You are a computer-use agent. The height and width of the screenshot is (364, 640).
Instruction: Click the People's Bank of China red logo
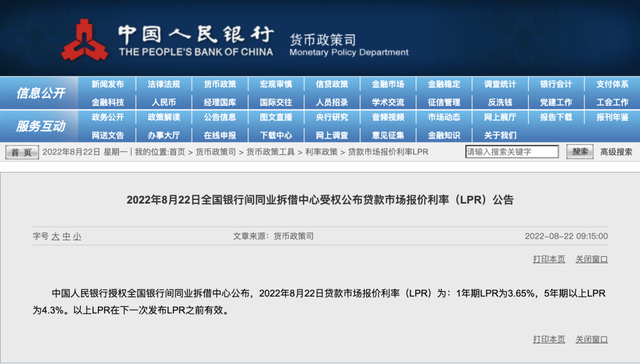tap(84, 40)
